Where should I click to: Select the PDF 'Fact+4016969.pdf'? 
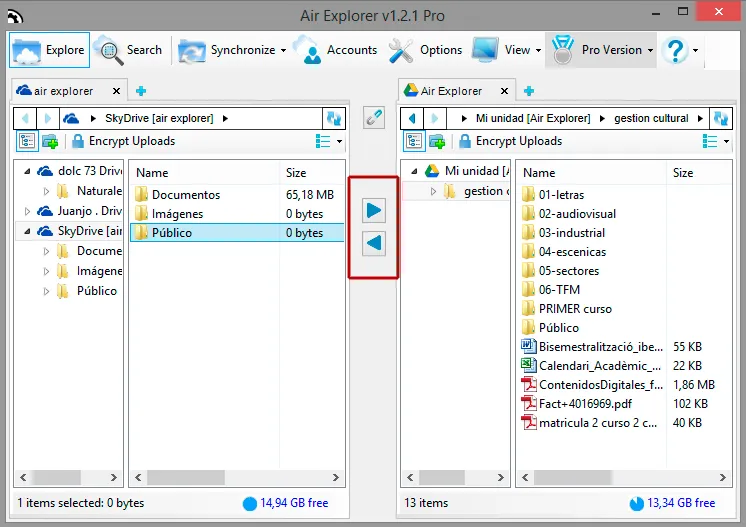(x=624, y=404)
